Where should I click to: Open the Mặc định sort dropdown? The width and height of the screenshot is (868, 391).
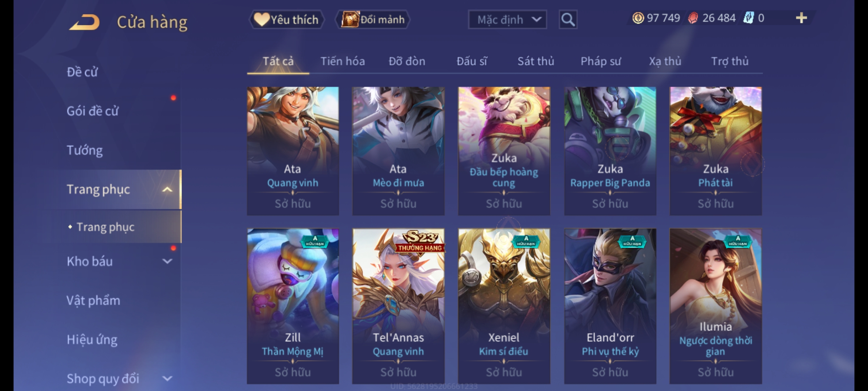tap(507, 20)
